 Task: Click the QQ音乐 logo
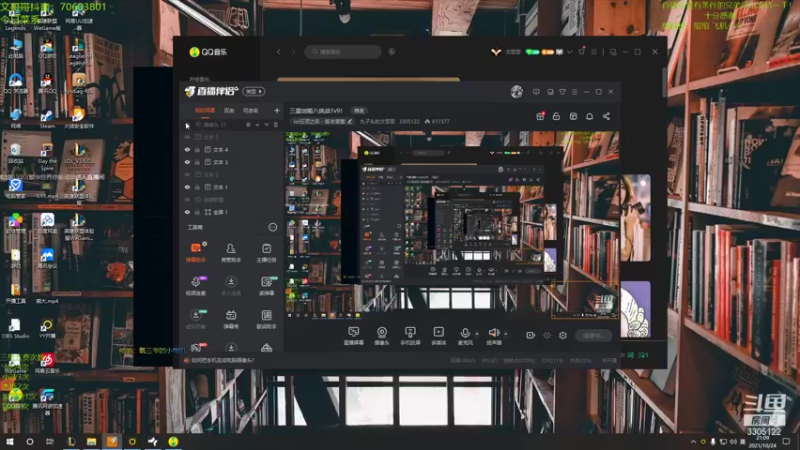click(208, 52)
